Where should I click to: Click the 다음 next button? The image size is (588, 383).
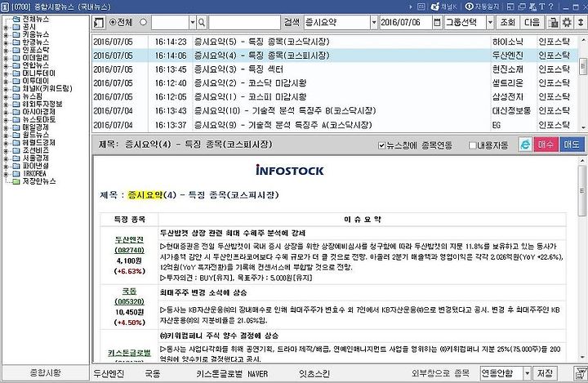(x=532, y=23)
